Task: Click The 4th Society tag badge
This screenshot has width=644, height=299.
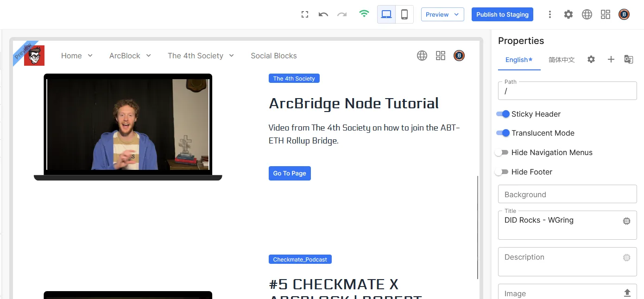Action: point(294,79)
